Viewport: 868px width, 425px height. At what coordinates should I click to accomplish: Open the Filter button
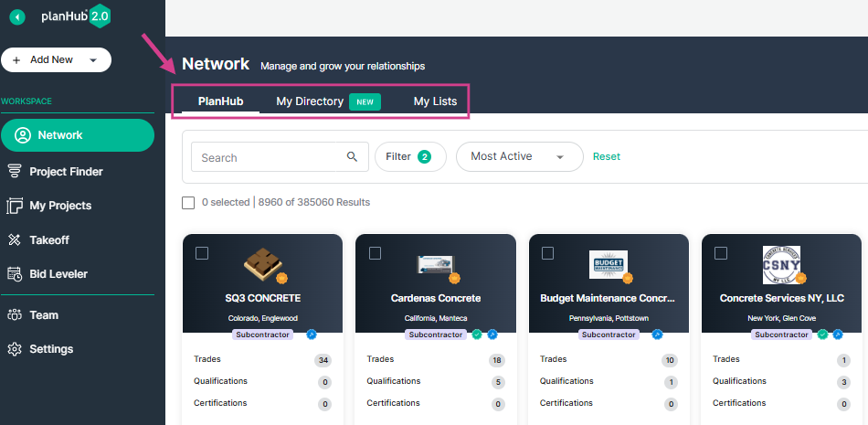pyautogui.click(x=410, y=157)
